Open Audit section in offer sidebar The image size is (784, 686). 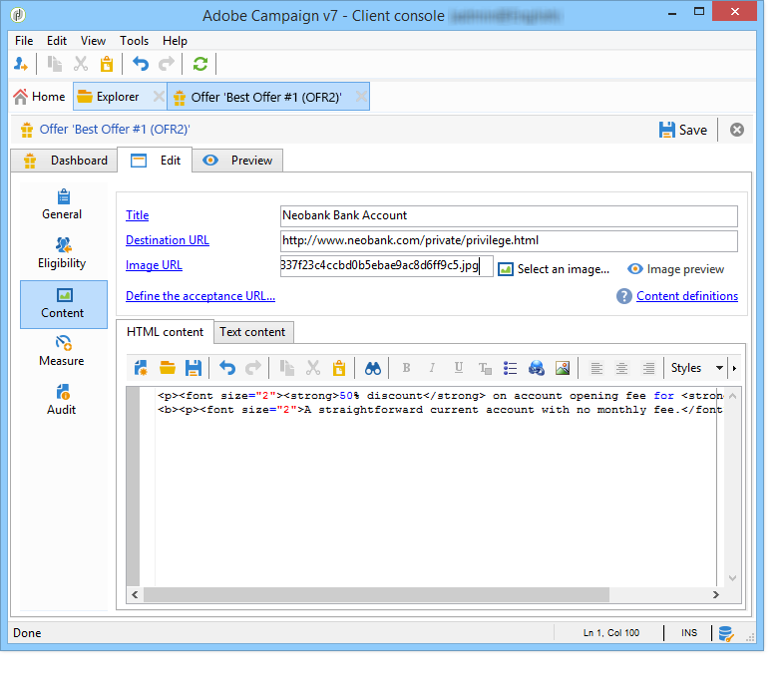click(62, 400)
